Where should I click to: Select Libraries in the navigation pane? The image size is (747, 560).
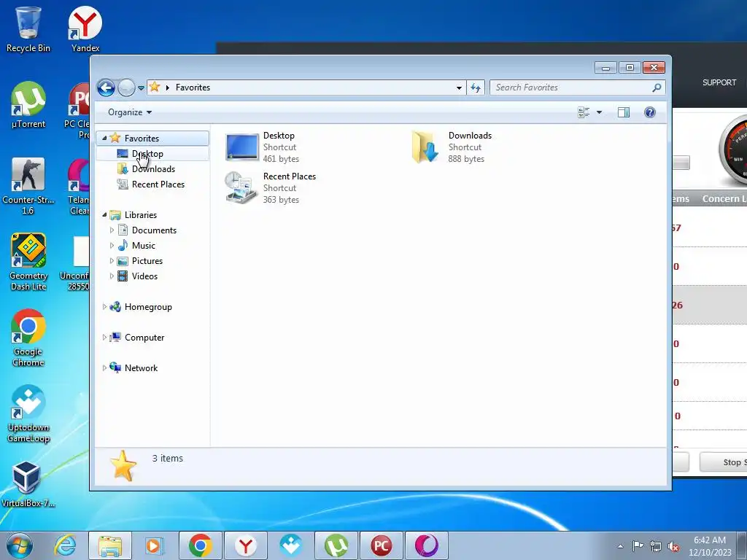(141, 215)
